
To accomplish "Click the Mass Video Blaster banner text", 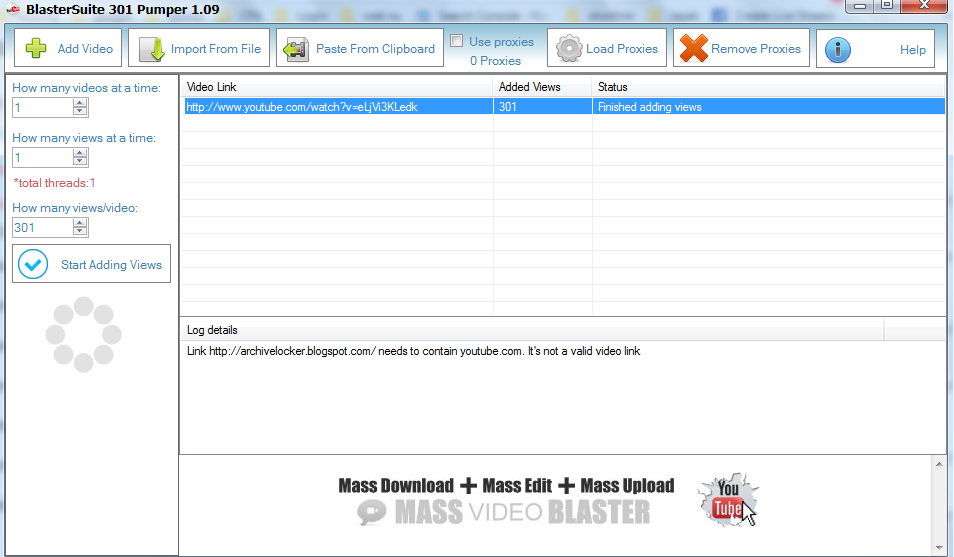I will coord(523,512).
